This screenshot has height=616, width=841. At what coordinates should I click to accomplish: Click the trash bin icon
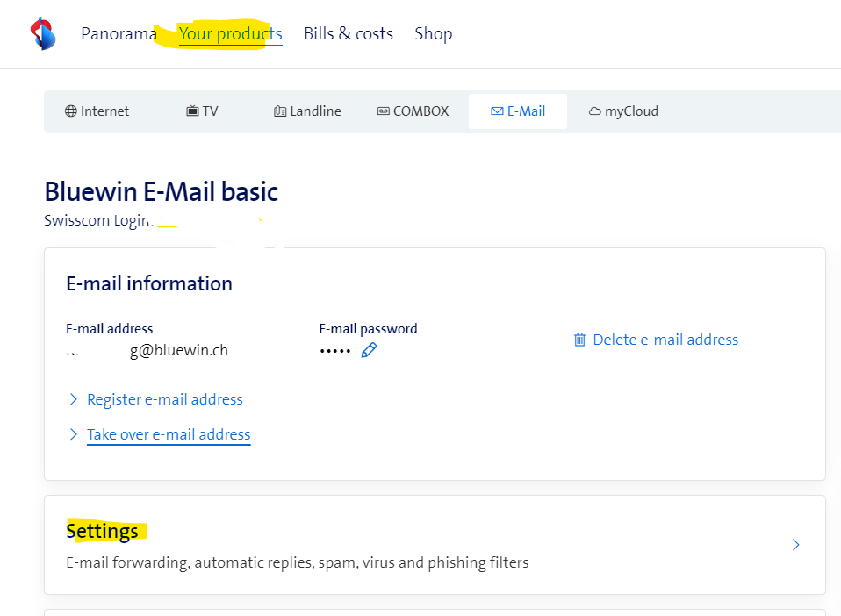click(579, 340)
